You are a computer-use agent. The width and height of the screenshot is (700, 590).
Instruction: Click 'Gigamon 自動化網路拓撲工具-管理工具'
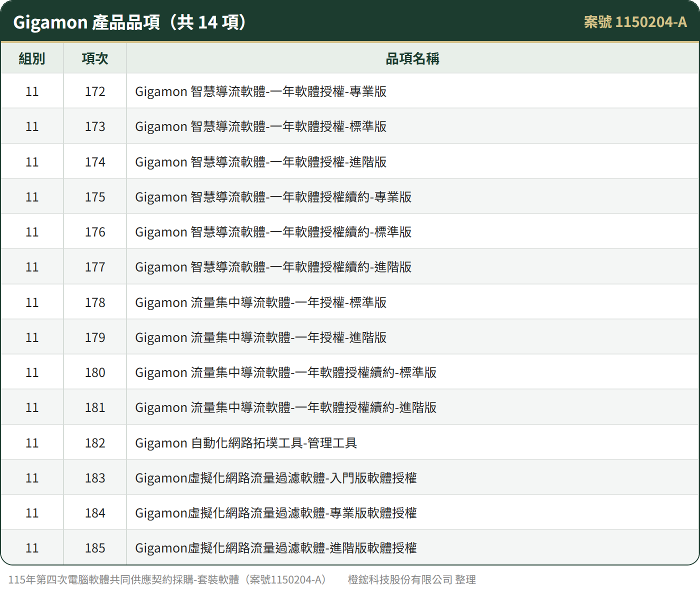(246, 443)
